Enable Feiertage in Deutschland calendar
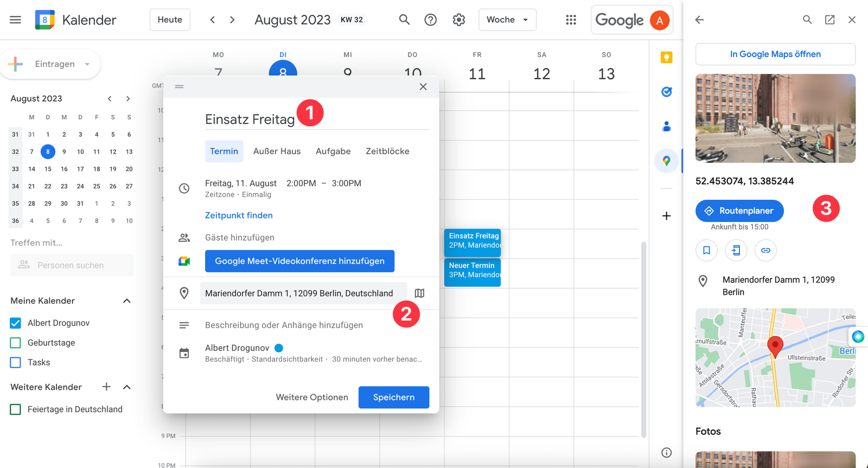 [x=16, y=409]
